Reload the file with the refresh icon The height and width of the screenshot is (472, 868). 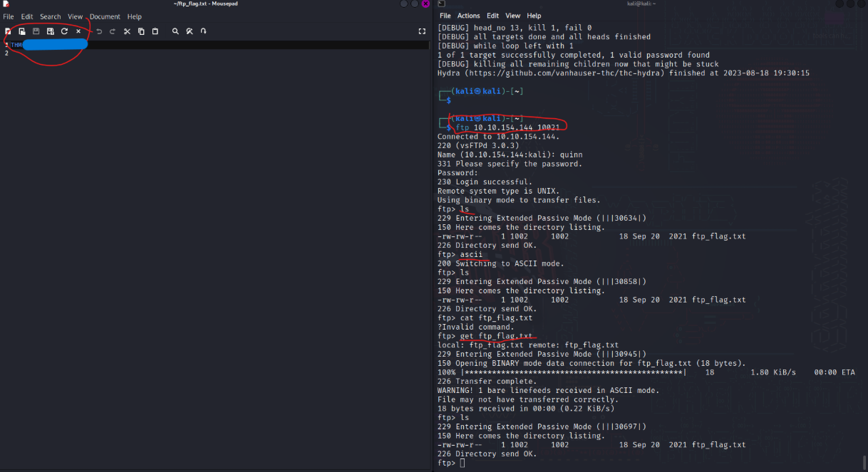64,31
